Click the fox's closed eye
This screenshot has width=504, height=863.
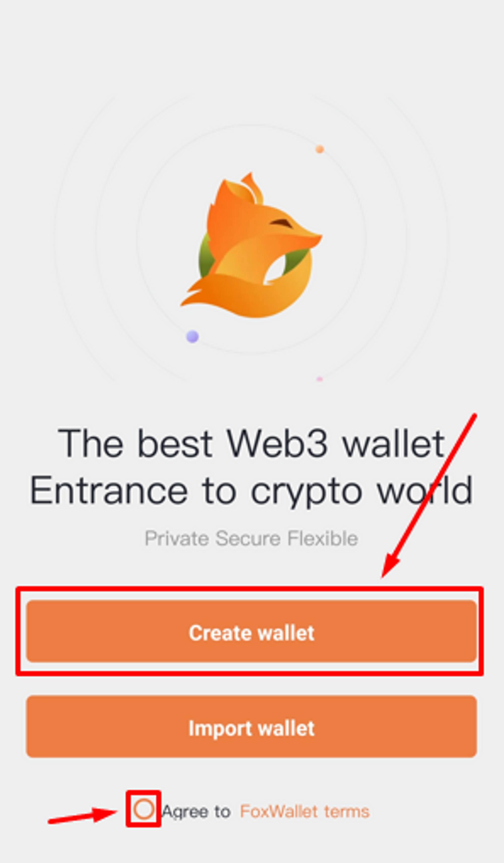click(x=281, y=223)
